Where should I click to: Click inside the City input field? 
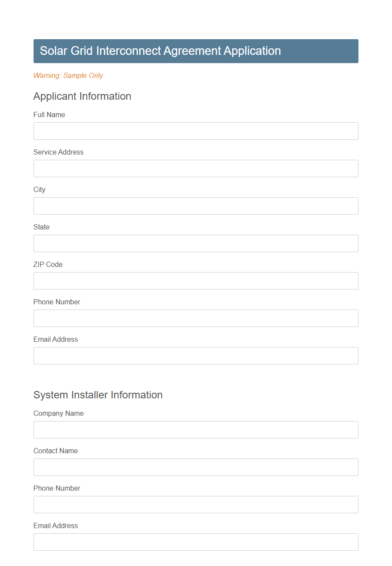tap(196, 206)
